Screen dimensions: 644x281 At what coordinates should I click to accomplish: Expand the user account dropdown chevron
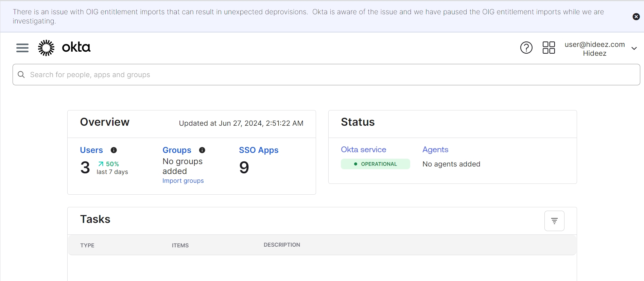[x=634, y=49]
